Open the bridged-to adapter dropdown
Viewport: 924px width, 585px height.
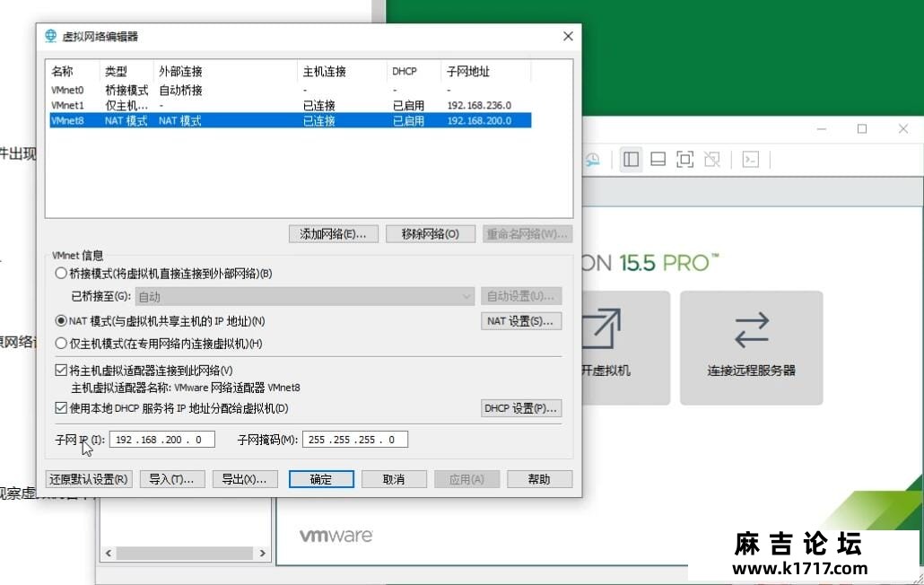305,296
